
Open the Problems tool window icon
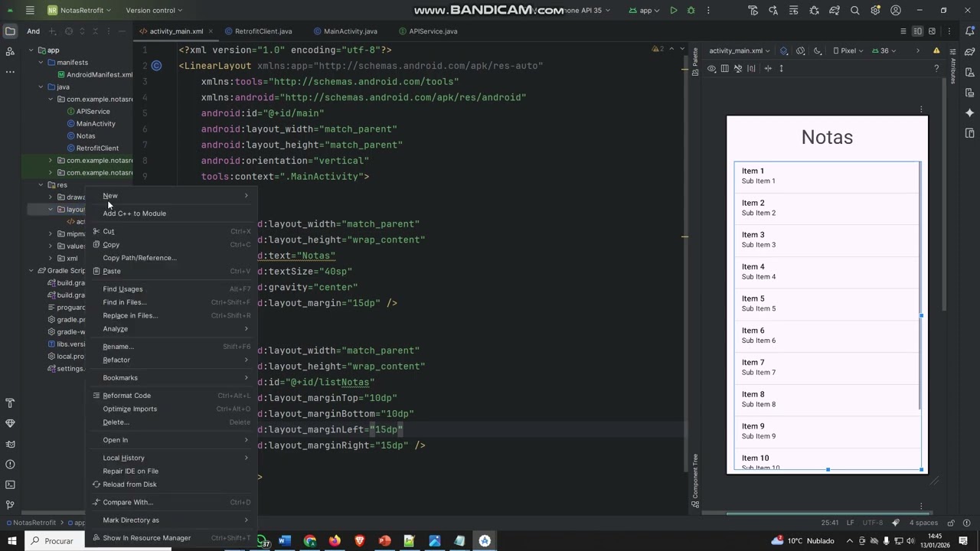(x=10, y=464)
